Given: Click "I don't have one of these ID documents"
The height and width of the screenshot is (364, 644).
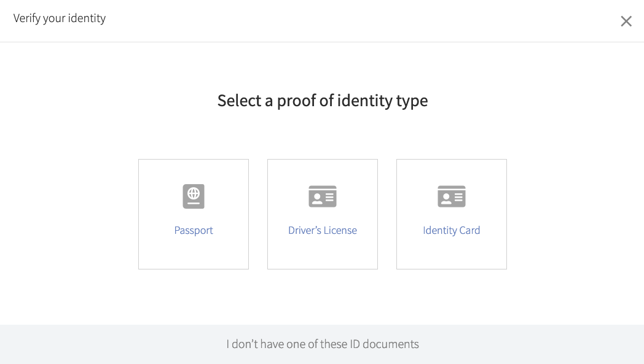Looking at the screenshot, I should coord(323,344).
